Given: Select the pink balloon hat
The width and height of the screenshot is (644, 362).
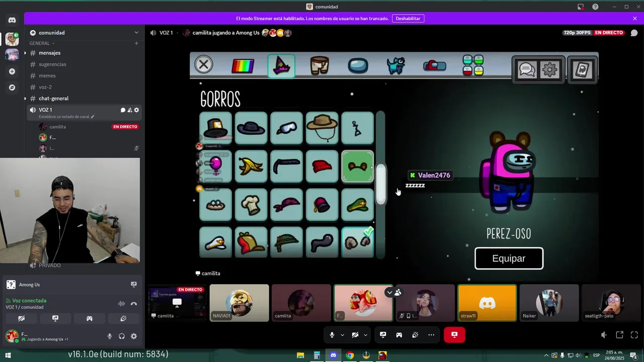Looking at the screenshot, I should point(216,166).
